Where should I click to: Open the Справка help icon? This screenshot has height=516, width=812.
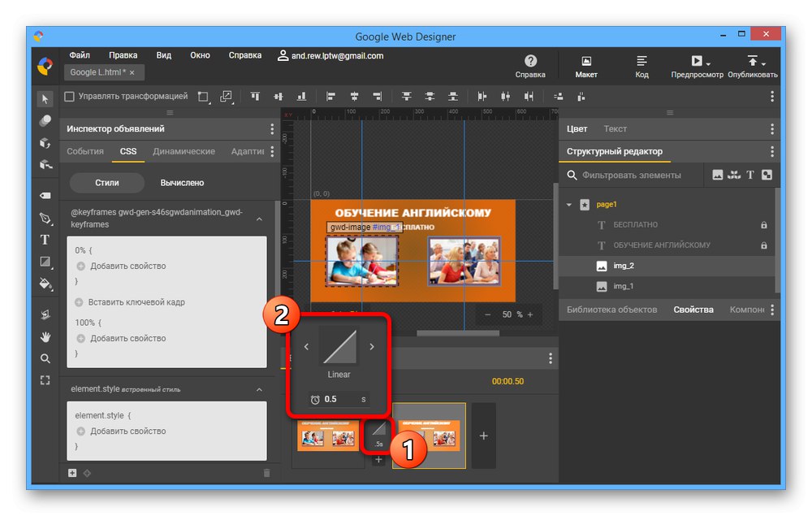(530, 62)
